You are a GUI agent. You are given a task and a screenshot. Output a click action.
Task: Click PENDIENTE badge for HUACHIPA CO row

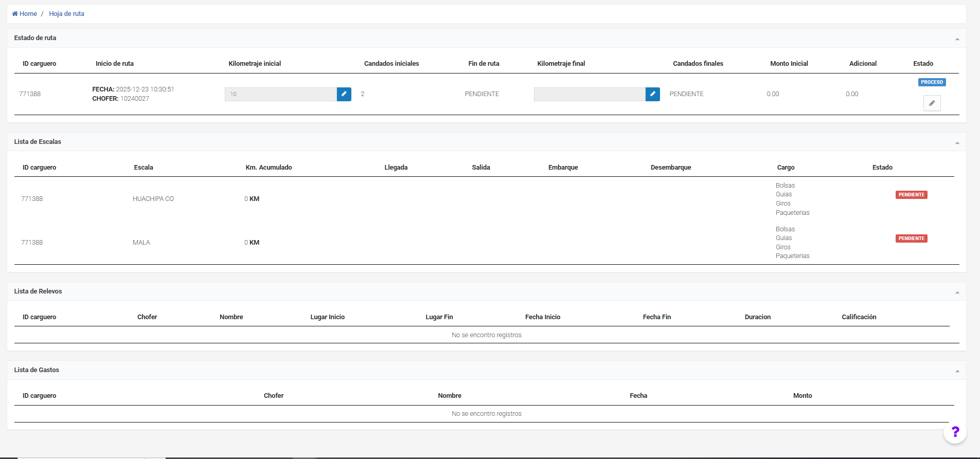click(911, 195)
